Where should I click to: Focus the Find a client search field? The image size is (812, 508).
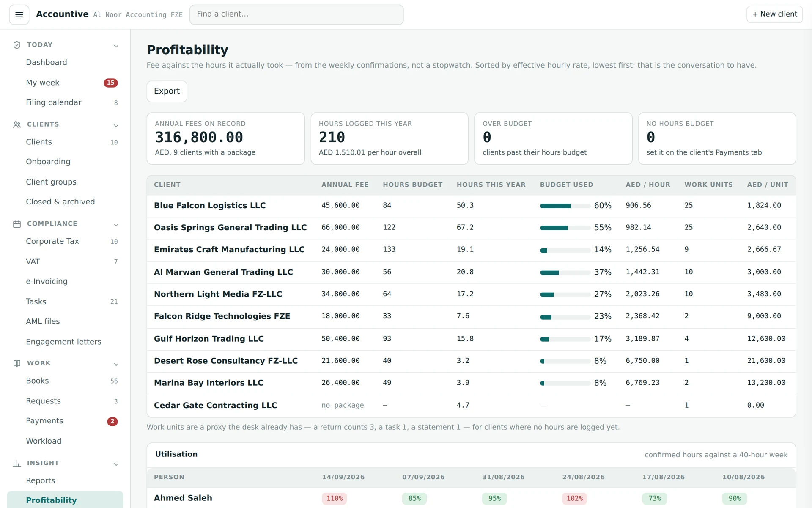click(x=296, y=14)
